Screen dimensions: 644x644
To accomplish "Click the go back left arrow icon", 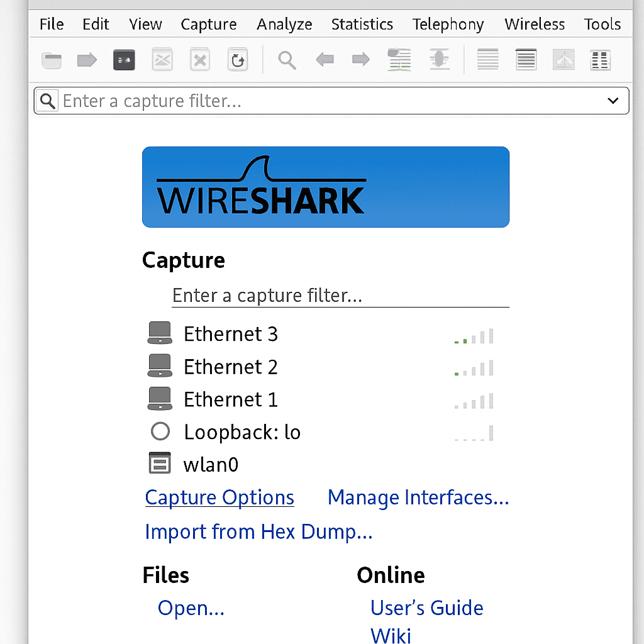I will point(325,60).
